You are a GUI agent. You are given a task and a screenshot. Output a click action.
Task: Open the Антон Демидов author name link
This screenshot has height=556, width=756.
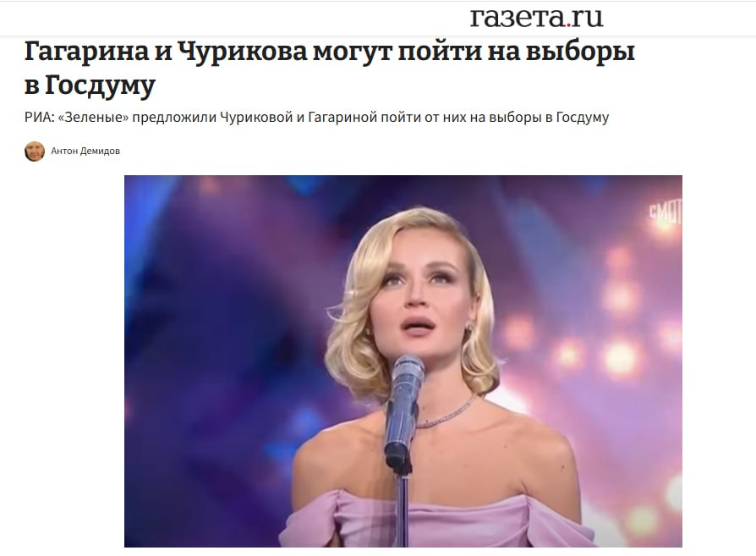click(x=85, y=151)
